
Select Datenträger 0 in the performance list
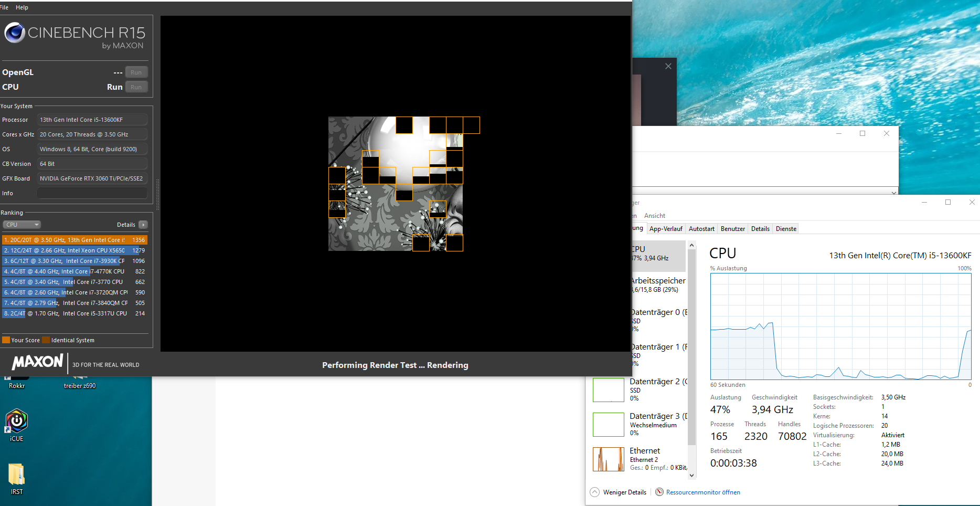[659, 320]
